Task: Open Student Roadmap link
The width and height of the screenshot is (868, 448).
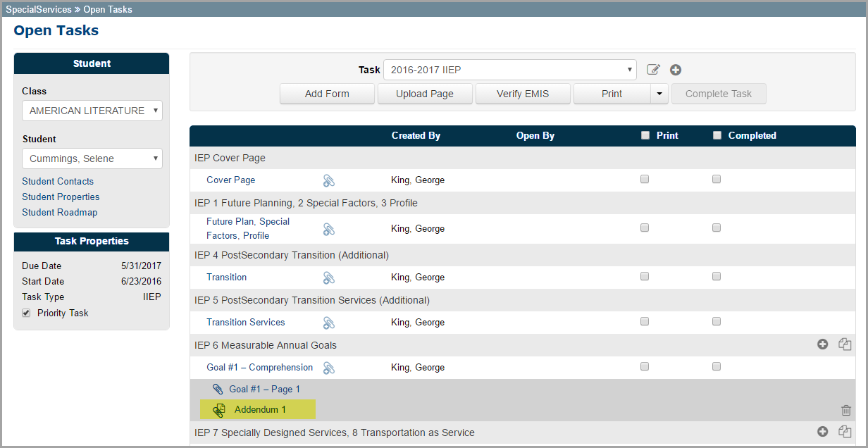Action: 60,212
